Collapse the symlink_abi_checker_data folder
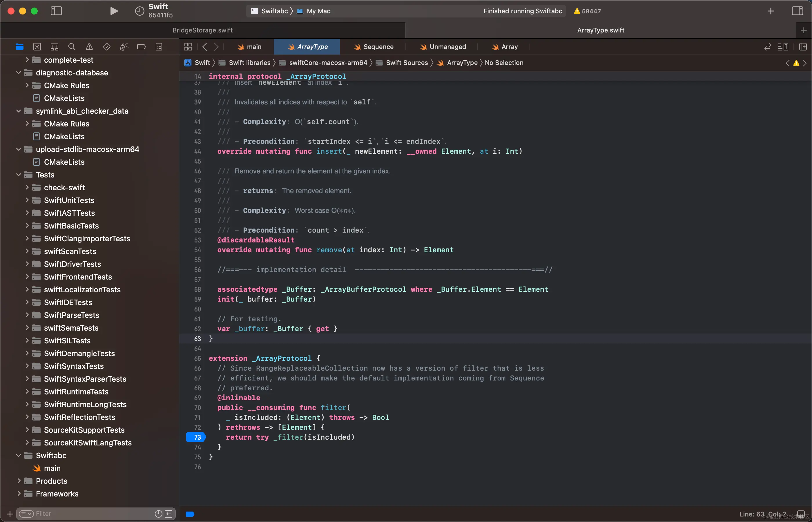The image size is (812, 522). tap(19, 111)
